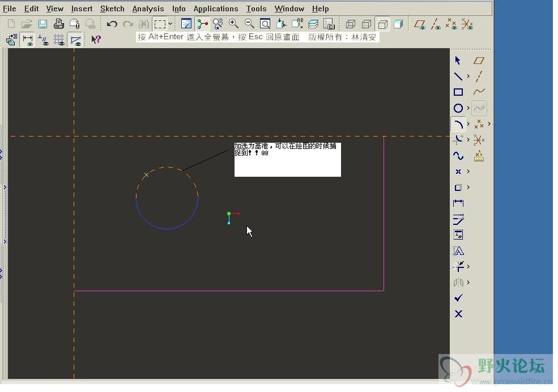558x392 pixels.
Task: Toggle sketcher grid display
Action: pyautogui.click(x=59, y=40)
